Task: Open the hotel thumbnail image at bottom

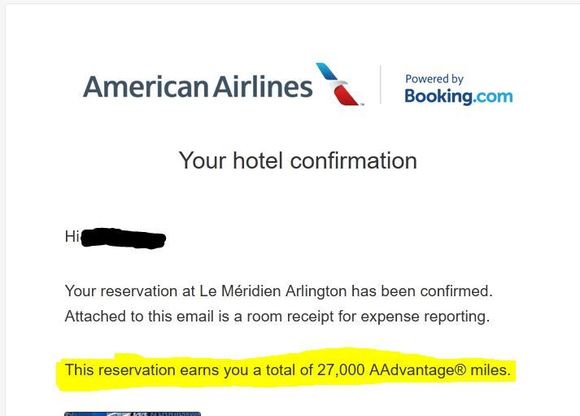Action: [132, 414]
